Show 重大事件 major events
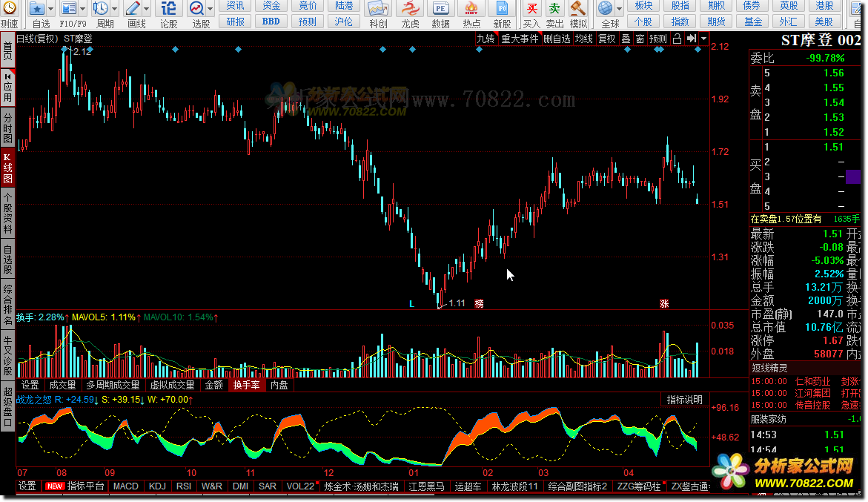 click(x=520, y=39)
